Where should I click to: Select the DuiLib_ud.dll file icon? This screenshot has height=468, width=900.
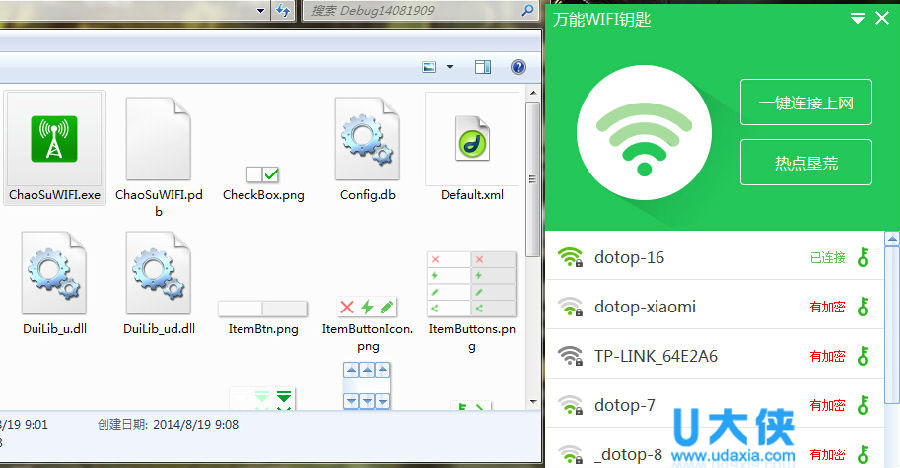[x=158, y=273]
